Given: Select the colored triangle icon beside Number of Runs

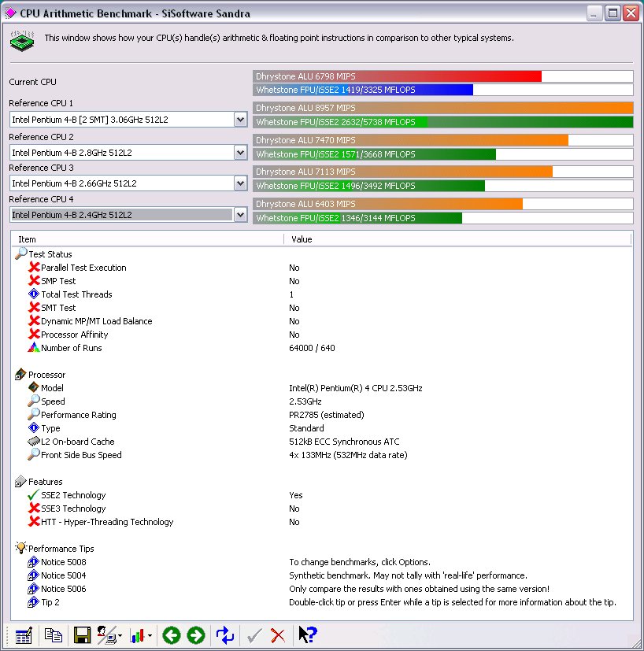Looking at the screenshot, I should (x=34, y=347).
